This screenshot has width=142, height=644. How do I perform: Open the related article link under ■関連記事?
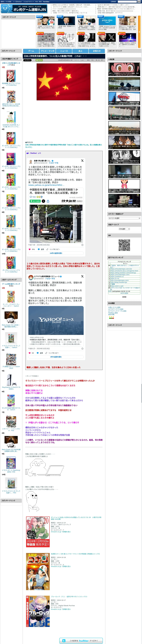[x=64, y=146]
